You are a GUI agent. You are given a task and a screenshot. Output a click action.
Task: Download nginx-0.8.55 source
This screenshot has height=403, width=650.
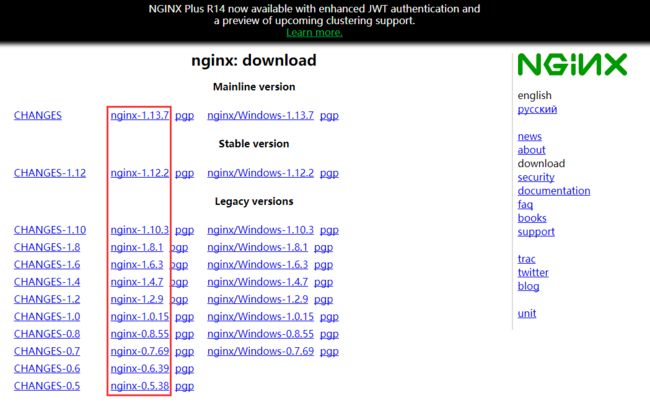(140, 334)
